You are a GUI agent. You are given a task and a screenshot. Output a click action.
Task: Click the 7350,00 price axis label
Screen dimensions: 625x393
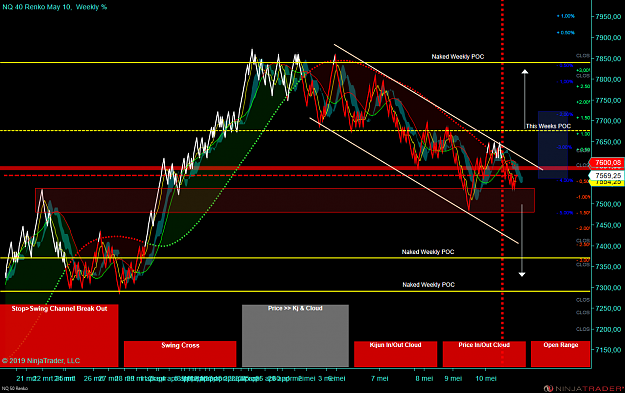[608, 267]
